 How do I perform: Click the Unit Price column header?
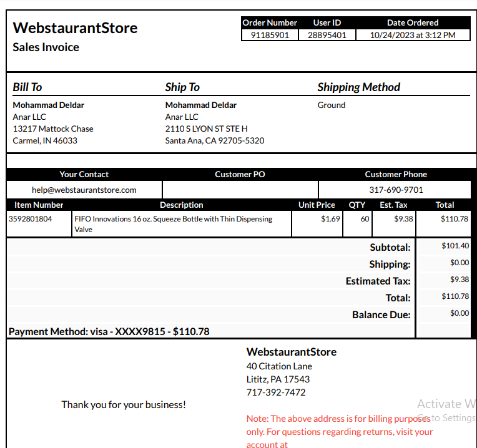pyautogui.click(x=317, y=205)
